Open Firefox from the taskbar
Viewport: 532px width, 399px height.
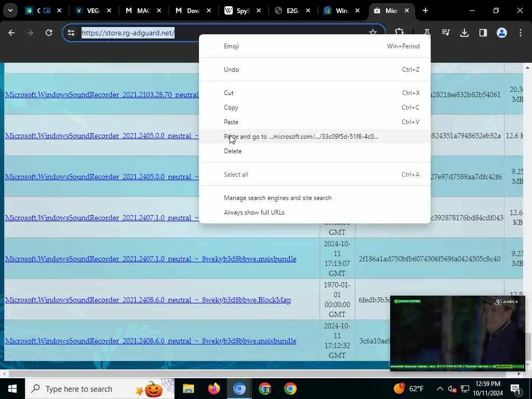coord(214,389)
